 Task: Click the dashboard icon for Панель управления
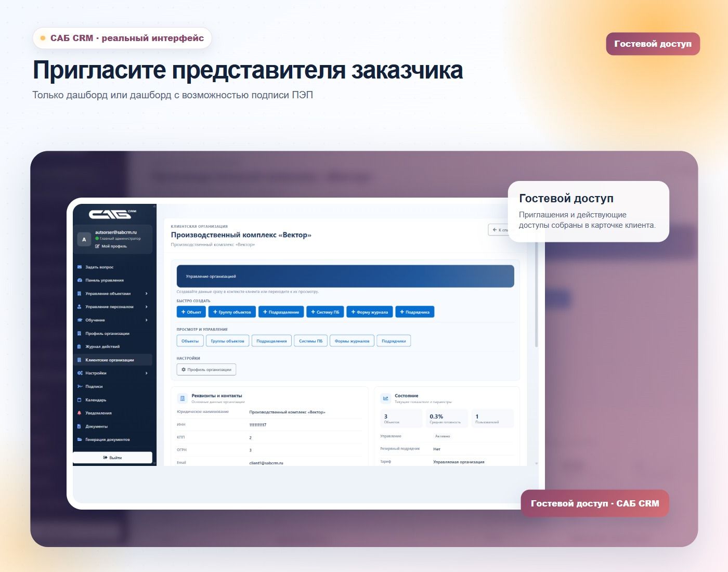[80, 280]
